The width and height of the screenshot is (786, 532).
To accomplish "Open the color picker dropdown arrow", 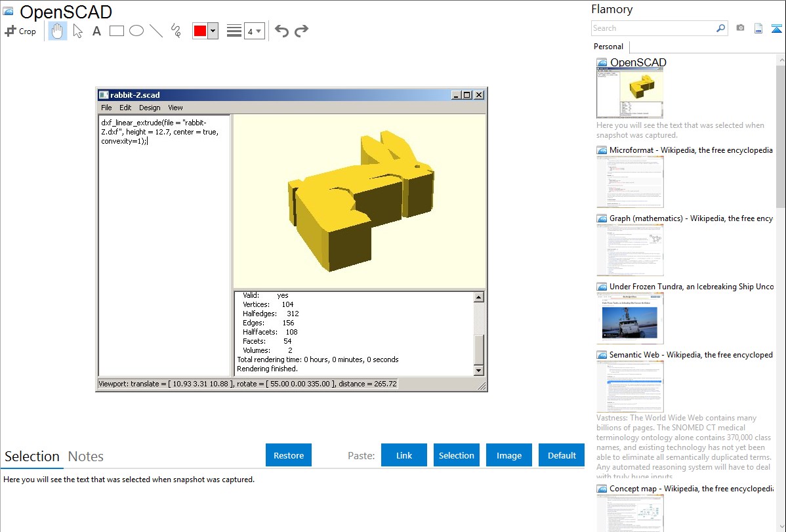I will tap(213, 31).
